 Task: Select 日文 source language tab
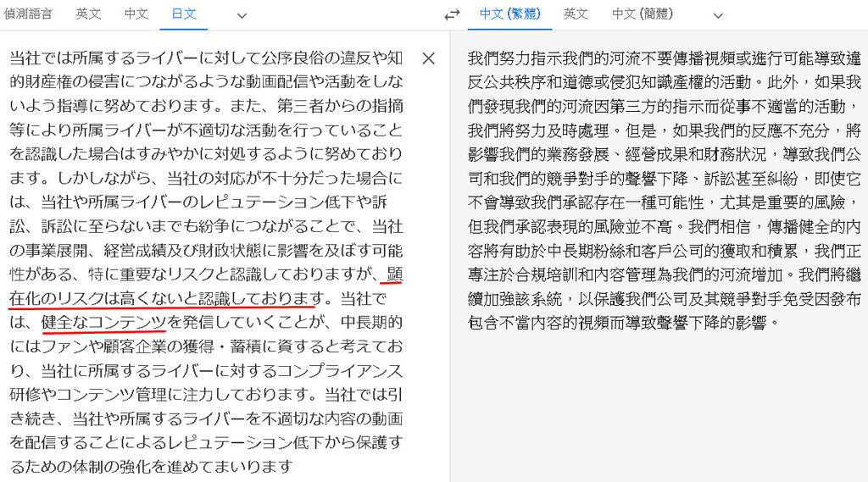[x=184, y=14]
